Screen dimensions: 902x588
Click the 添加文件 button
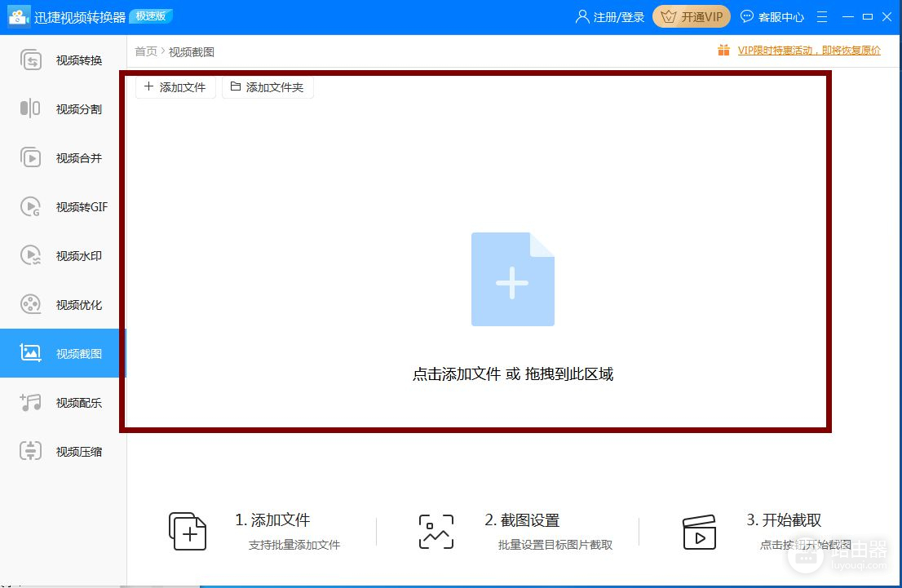click(175, 87)
